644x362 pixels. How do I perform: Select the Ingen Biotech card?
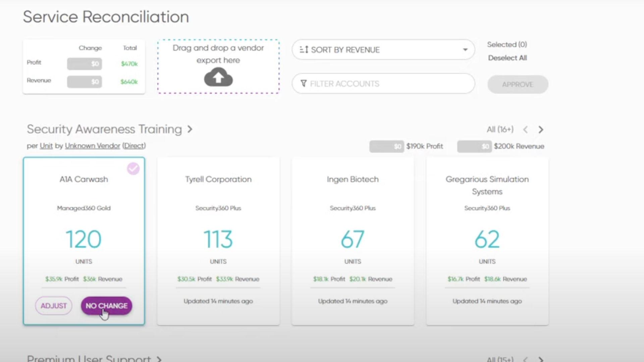tap(353, 241)
